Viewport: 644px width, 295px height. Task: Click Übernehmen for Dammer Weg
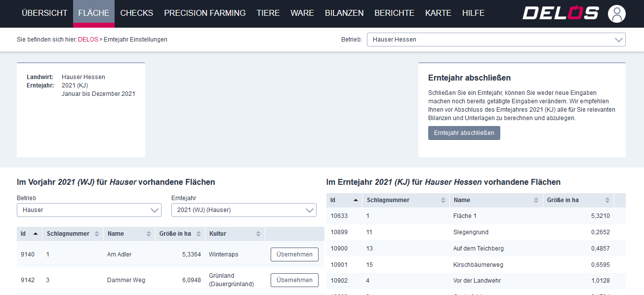point(294,280)
